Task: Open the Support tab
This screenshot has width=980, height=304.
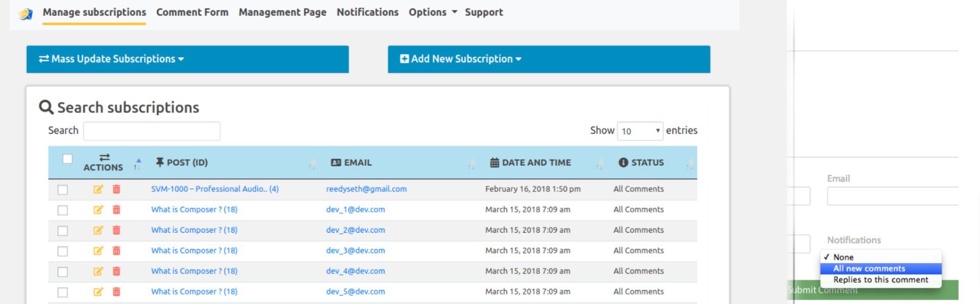Action: tap(484, 12)
